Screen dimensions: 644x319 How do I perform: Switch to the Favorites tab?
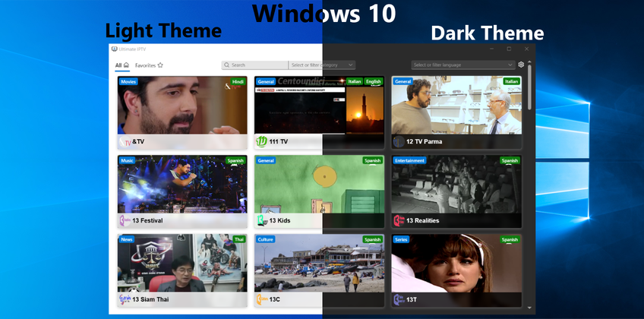[x=149, y=65]
